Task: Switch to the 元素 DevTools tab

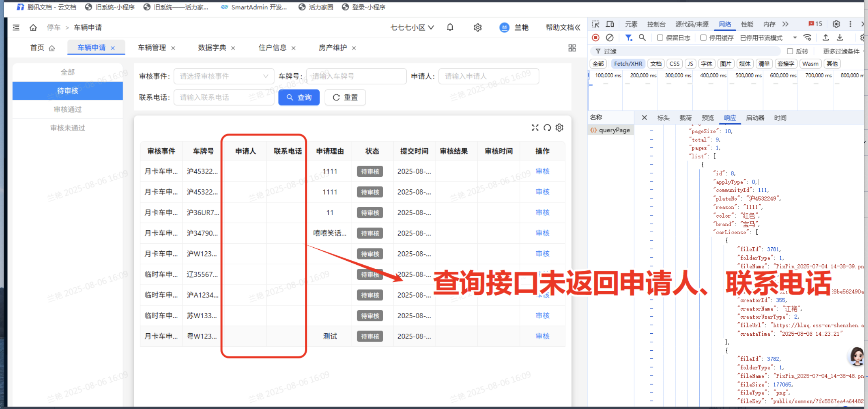Action: click(x=631, y=24)
